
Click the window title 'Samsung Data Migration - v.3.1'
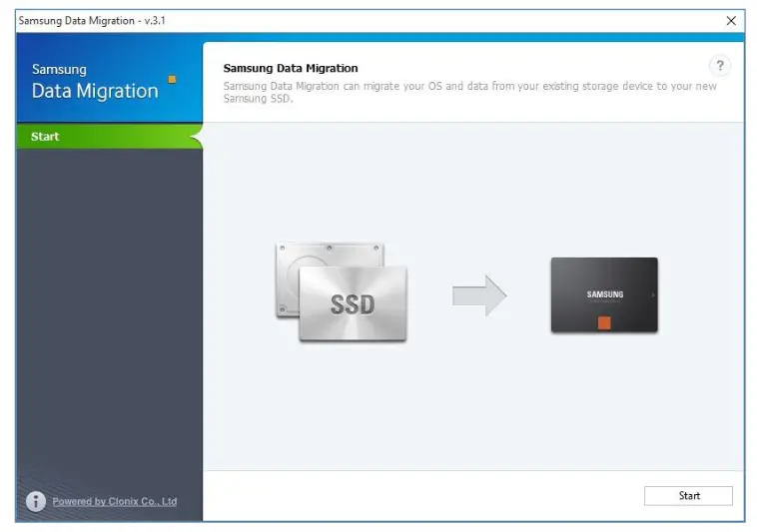point(92,21)
